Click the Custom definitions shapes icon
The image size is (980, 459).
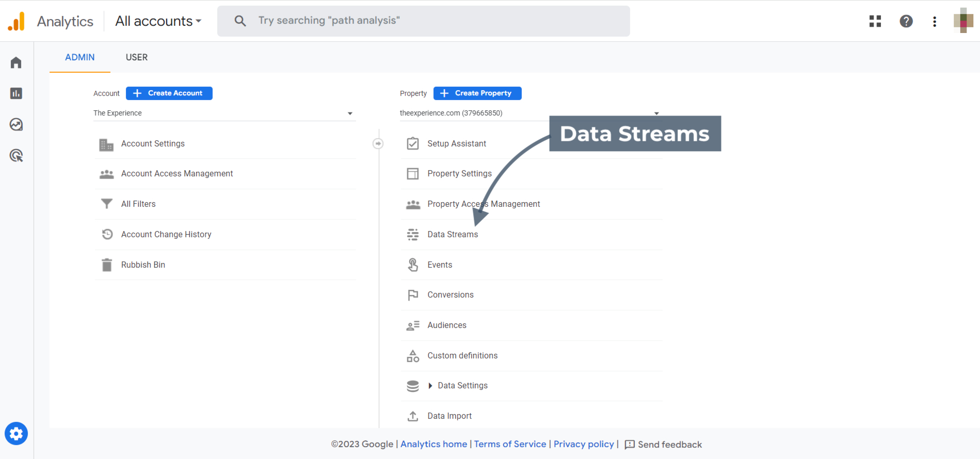(x=413, y=356)
